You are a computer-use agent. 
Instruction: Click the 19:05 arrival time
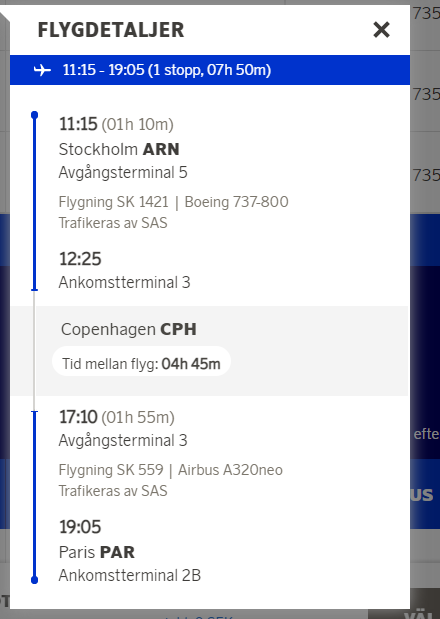[80, 527]
